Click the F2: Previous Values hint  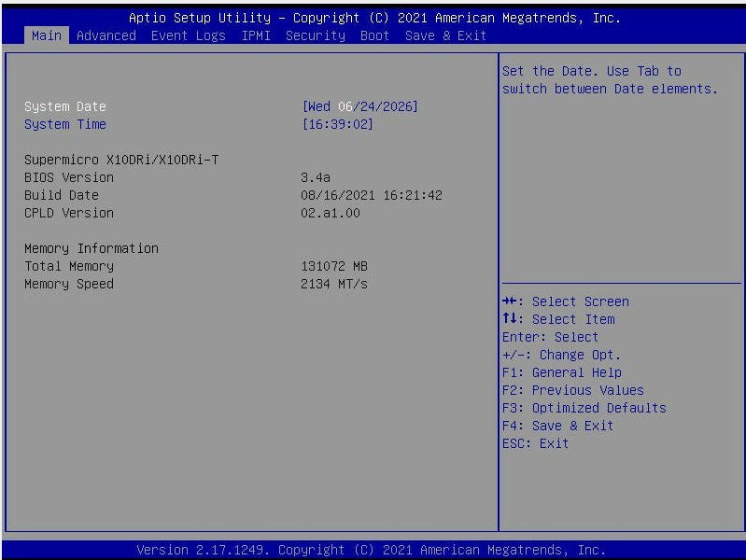[x=573, y=390]
